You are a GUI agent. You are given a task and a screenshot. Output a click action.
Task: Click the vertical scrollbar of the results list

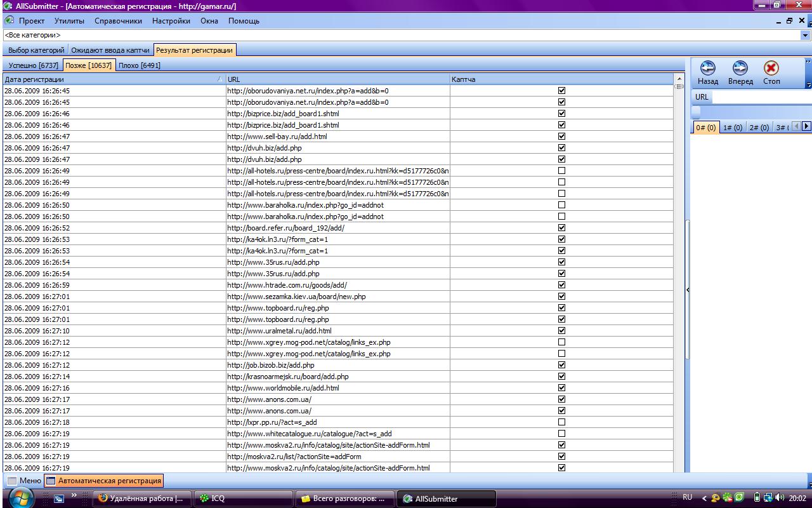click(679, 254)
